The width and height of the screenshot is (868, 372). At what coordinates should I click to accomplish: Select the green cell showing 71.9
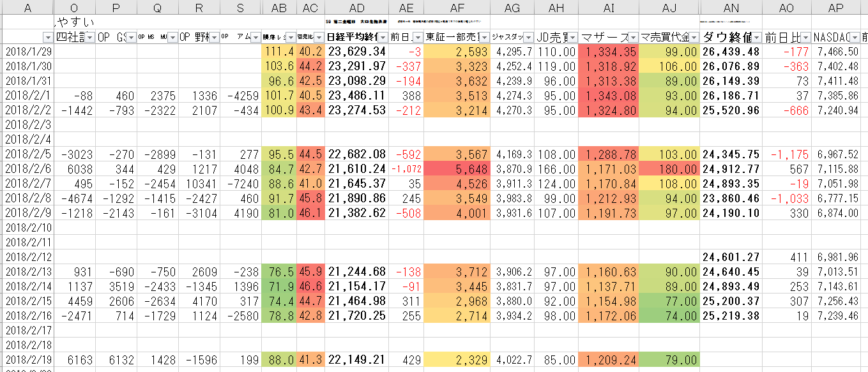pos(278,286)
